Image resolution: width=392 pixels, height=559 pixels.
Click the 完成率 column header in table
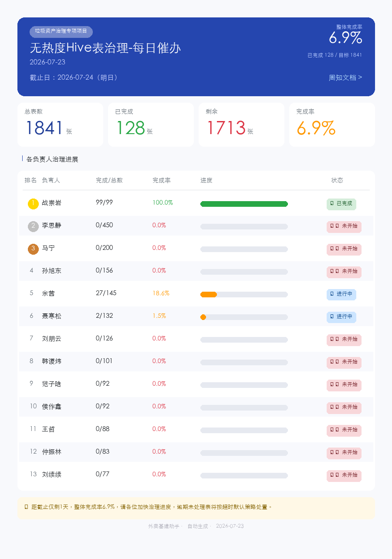tap(162, 180)
